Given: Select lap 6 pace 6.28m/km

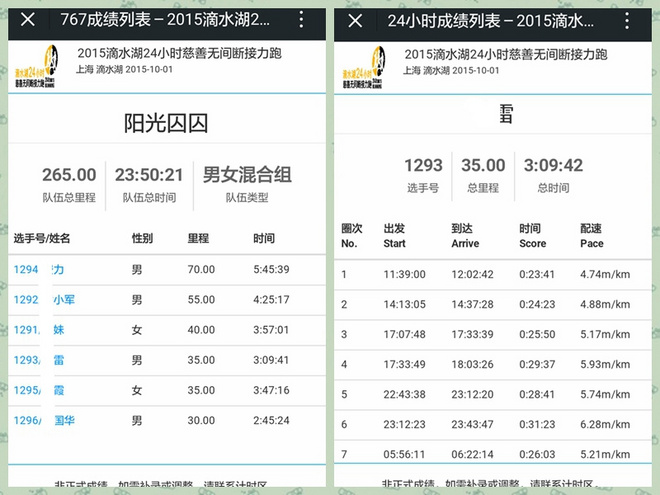Looking at the screenshot, I should (605, 424).
